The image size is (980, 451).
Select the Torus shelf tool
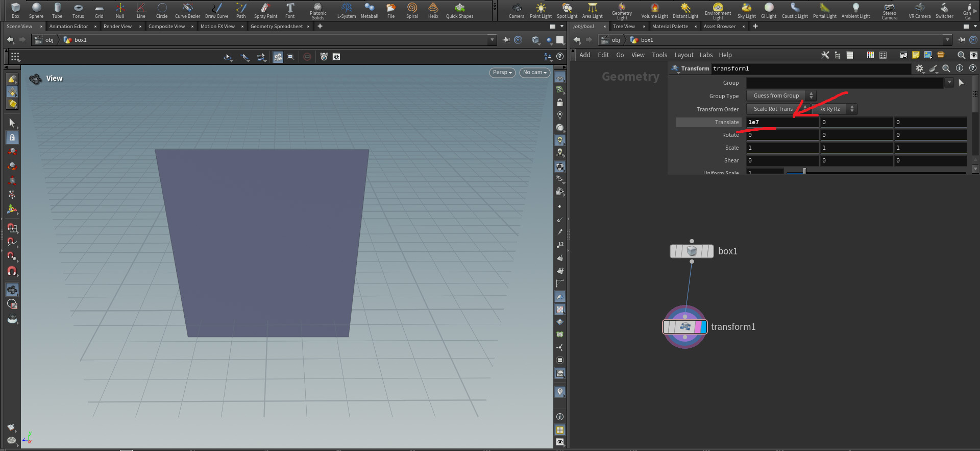(78, 10)
